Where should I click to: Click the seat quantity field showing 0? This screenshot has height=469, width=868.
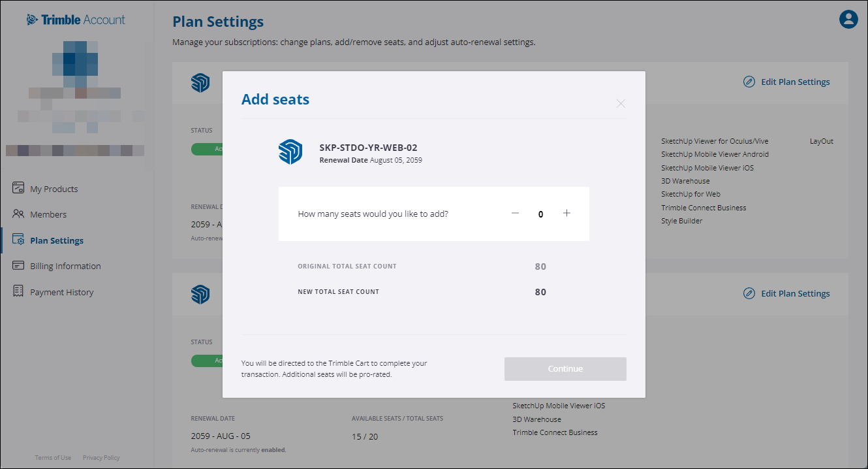[540, 213]
